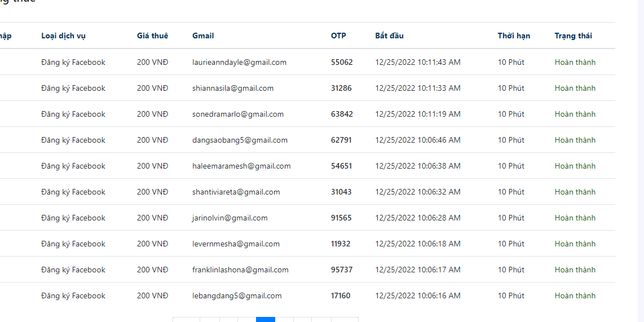This screenshot has height=322, width=644.
Task: Click the Thời hạn column header
Action: pos(514,36)
